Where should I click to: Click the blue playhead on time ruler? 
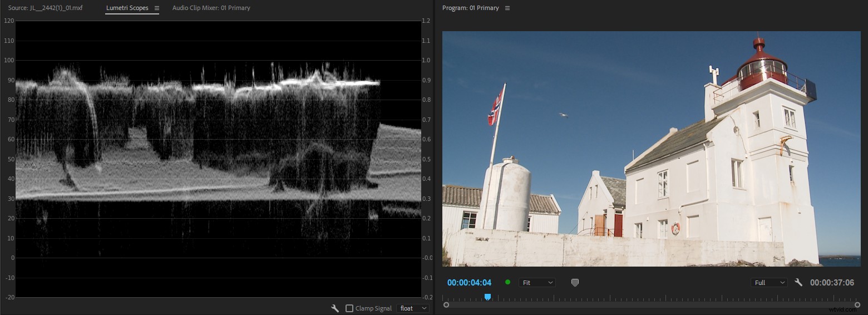point(487,297)
